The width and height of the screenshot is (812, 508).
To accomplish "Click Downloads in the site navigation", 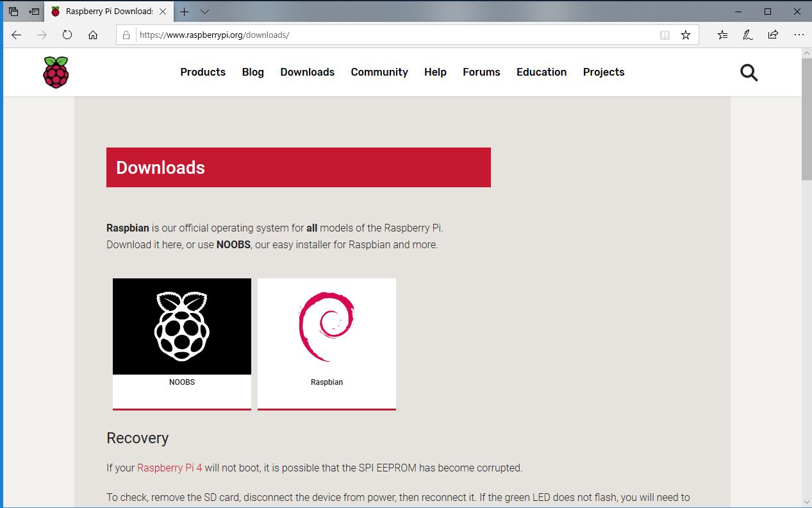I will pos(307,72).
